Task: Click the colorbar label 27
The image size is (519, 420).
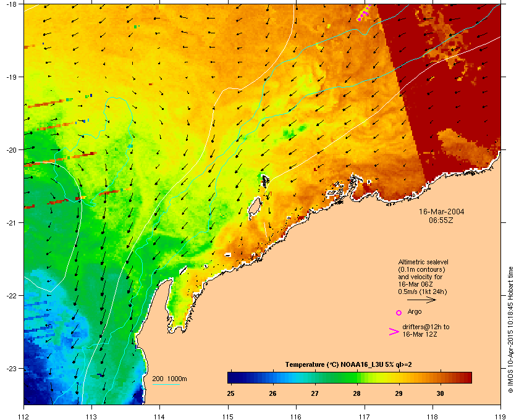Action: 314,393
